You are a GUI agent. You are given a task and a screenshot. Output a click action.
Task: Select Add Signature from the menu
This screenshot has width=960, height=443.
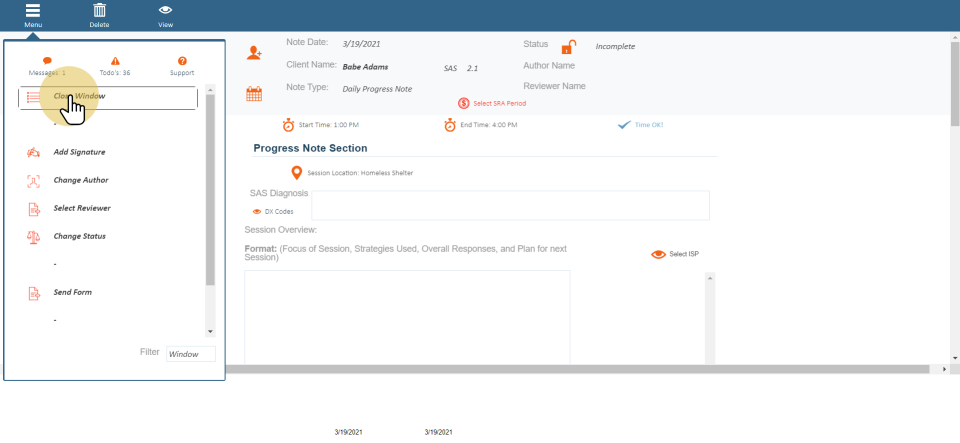coord(79,152)
